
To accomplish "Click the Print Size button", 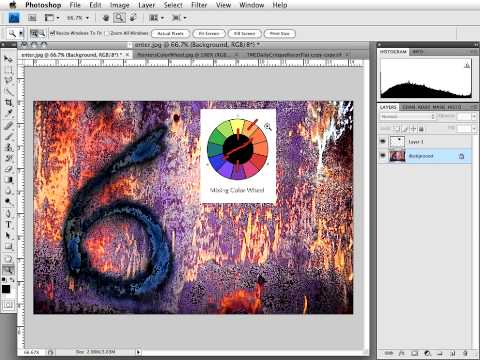I will point(280,33).
